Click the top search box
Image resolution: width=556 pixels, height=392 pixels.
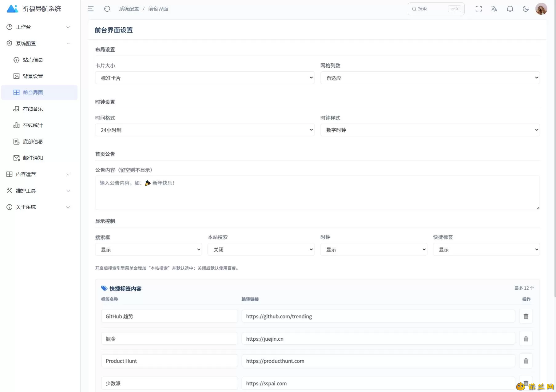click(x=436, y=9)
